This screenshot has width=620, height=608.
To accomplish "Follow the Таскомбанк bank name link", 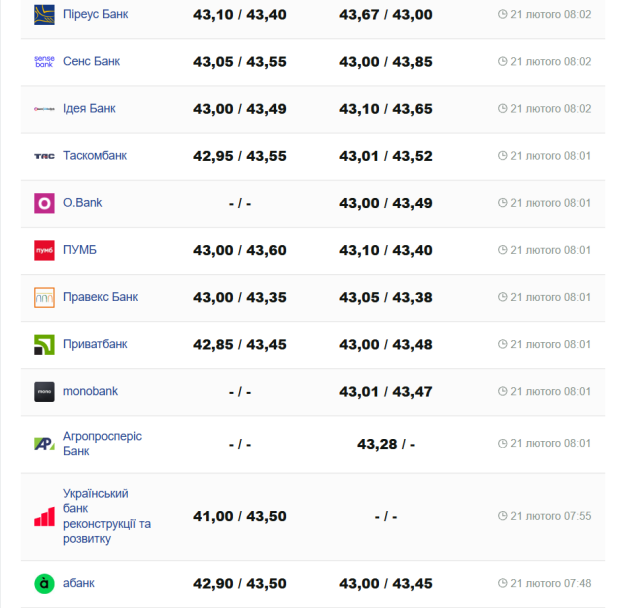I will tap(95, 155).
